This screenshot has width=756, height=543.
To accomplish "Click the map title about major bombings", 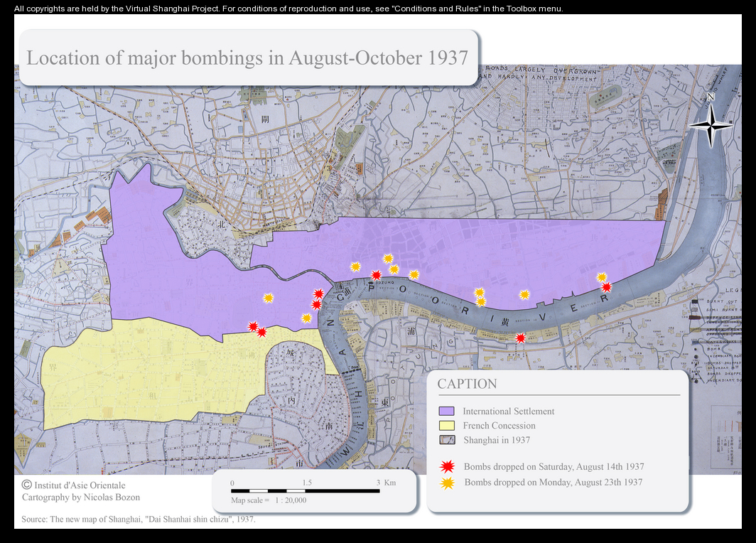I will pyautogui.click(x=247, y=58).
